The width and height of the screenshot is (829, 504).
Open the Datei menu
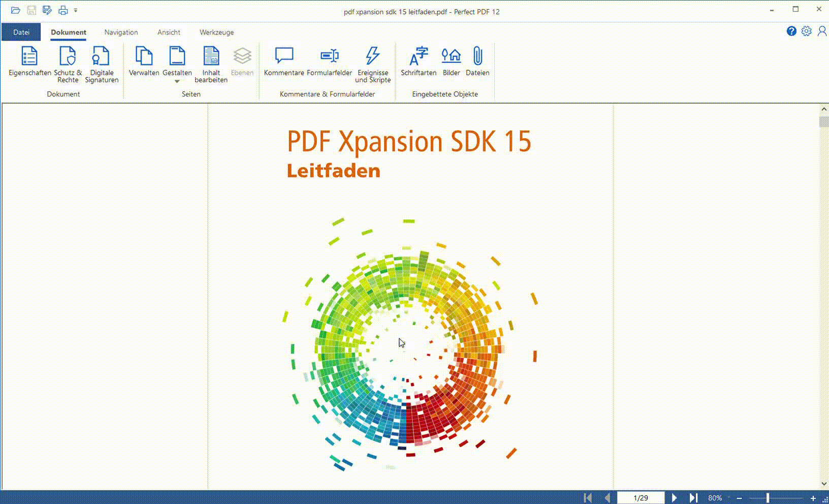tap(21, 31)
